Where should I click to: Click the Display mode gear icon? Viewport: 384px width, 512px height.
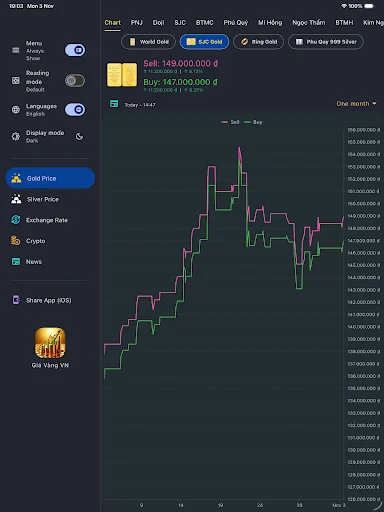pyautogui.click(x=16, y=136)
